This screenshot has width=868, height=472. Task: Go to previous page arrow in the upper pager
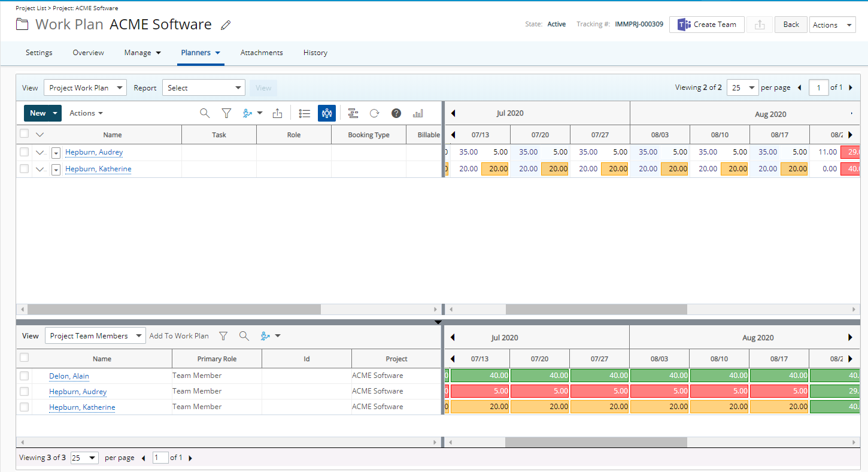(799, 87)
